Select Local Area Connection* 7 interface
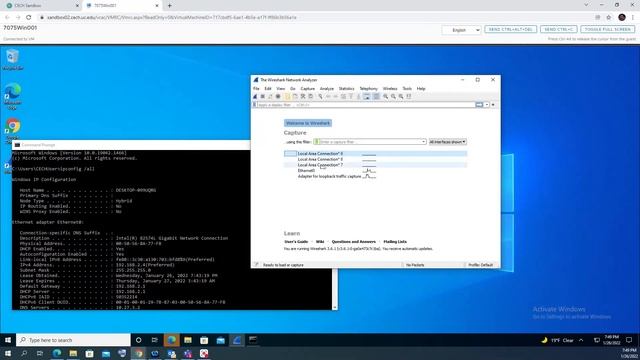The image size is (640, 360). click(376, 165)
